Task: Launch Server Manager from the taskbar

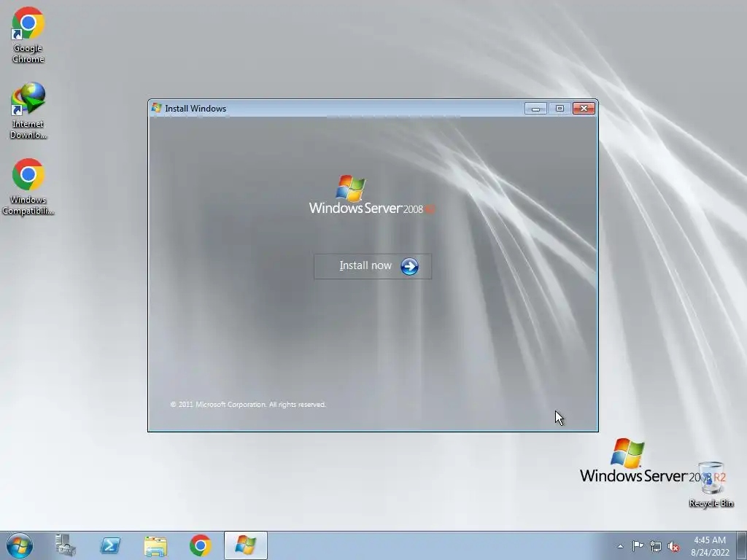Action: pos(65,545)
